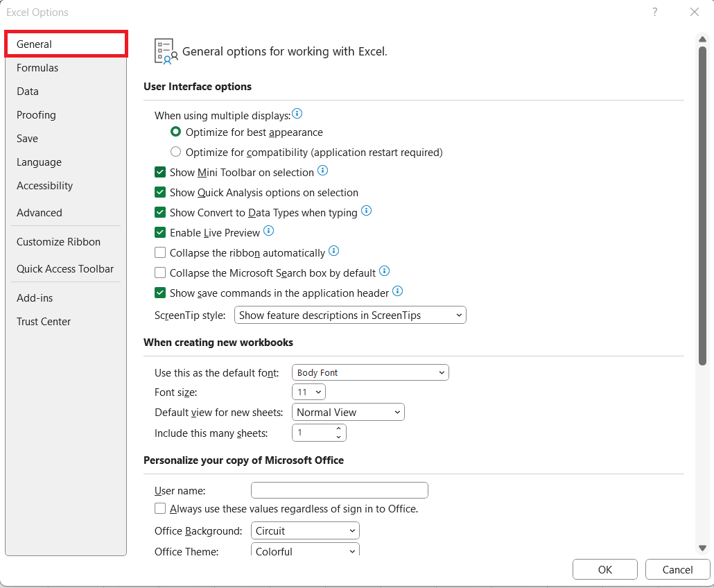The width and height of the screenshot is (714, 588).
Task: Open the Data category
Action: pyautogui.click(x=66, y=92)
